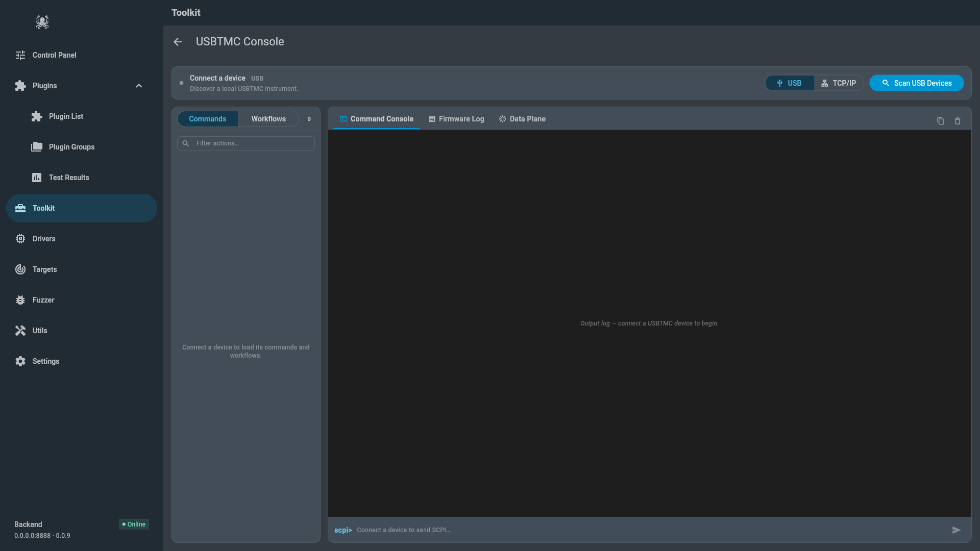Click the Targets radar icon

tap(20, 269)
